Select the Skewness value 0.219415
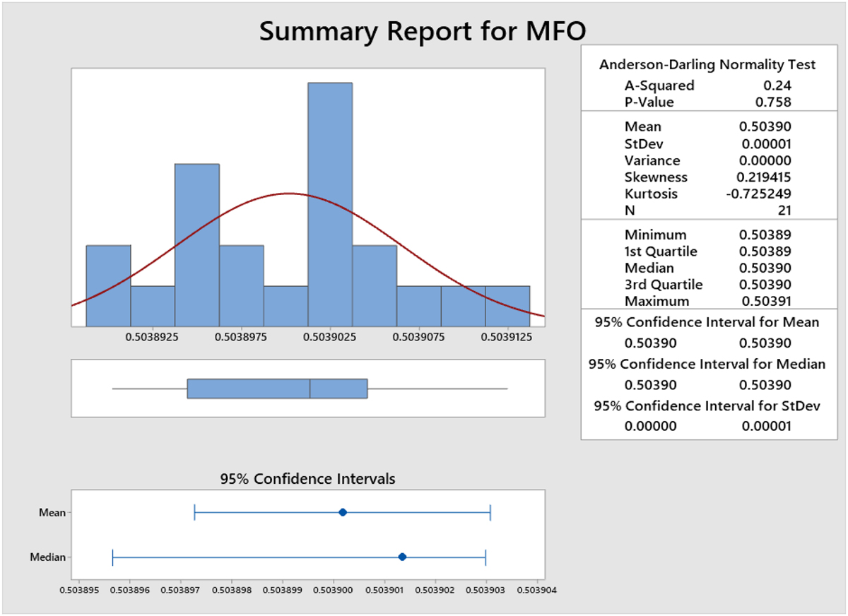848x616 pixels. point(765,177)
